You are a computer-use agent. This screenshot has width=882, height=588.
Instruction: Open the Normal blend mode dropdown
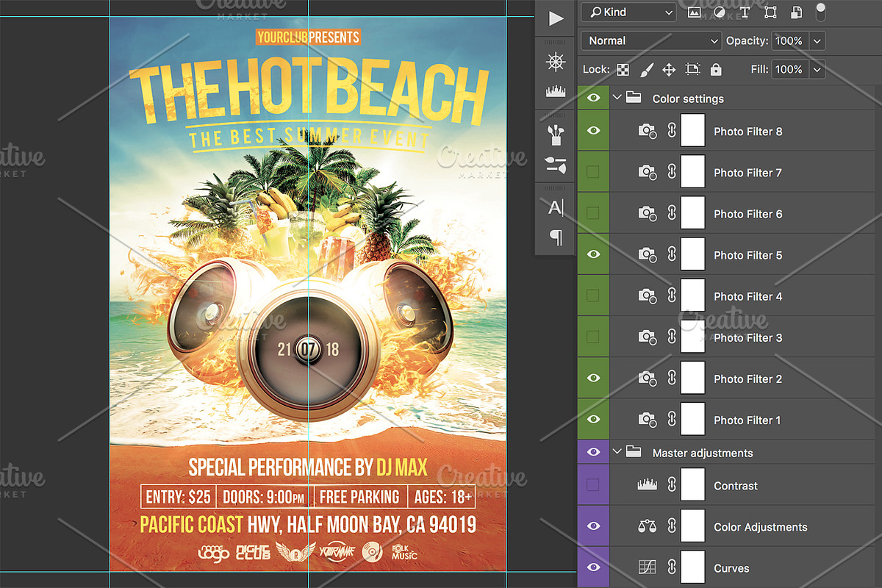(651, 40)
